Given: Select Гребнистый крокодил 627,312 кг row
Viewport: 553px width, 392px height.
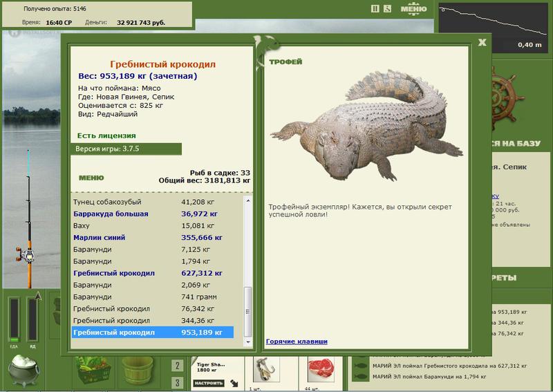Looking at the screenshot, I should (153, 273).
